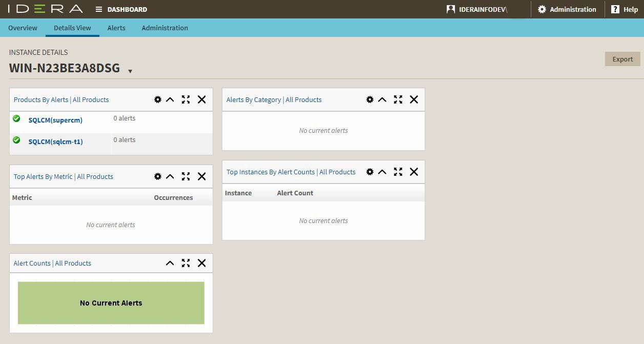Collapse the Alert Counts widget
Viewport: 644px width, 344px height.
pyautogui.click(x=170, y=263)
